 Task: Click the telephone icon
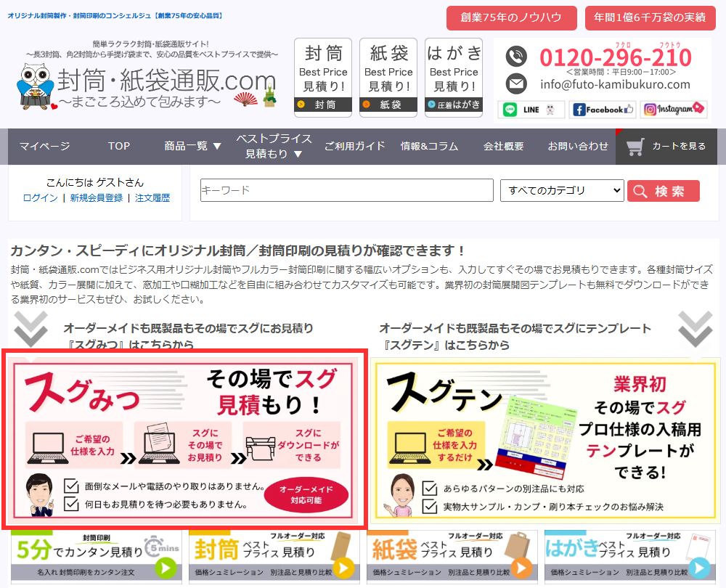515,57
